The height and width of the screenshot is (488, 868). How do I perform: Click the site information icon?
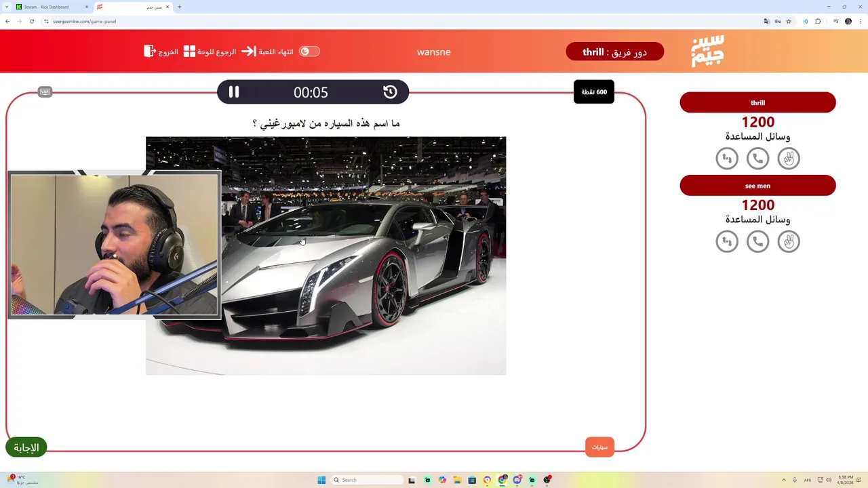[x=47, y=21]
